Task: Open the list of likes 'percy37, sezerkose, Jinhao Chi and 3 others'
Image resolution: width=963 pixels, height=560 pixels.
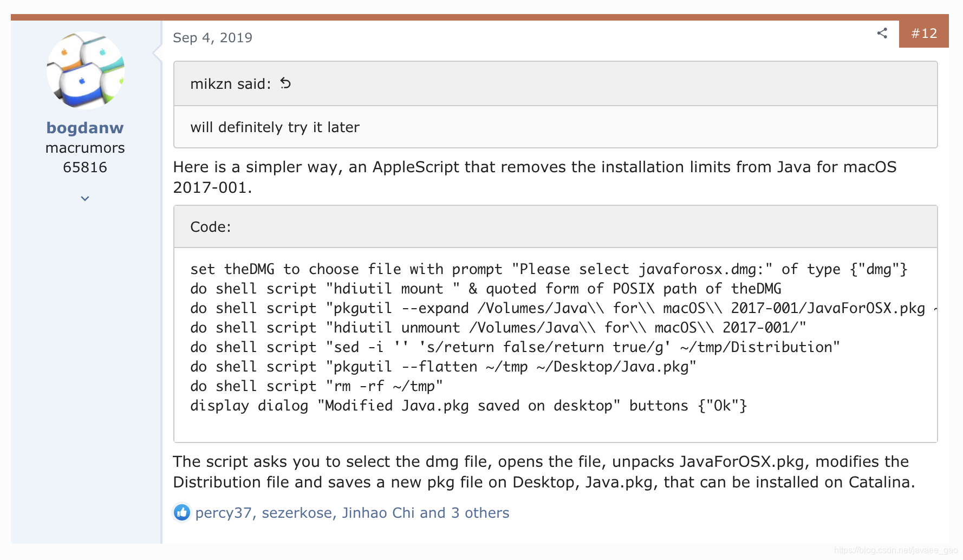Action: (352, 513)
